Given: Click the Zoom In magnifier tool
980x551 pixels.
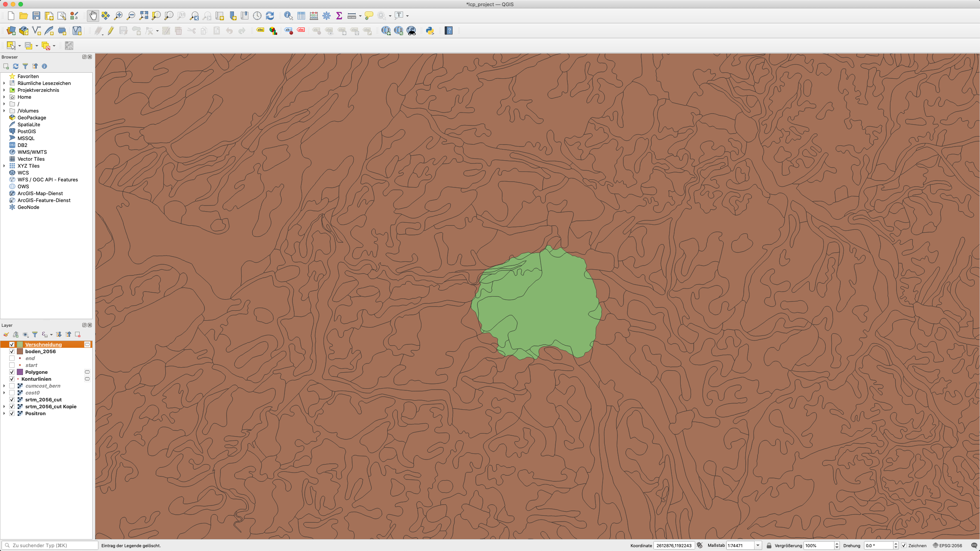Looking at the screenshot, I should (118, 16).
